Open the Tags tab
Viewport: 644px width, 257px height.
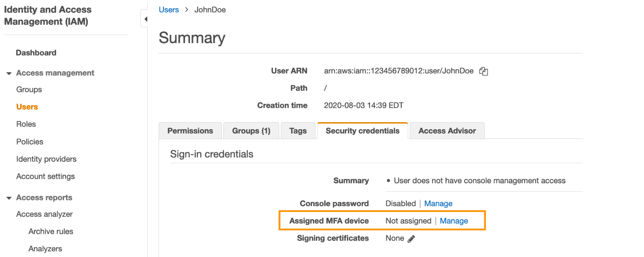pyautogui.click(x=298, y=131)
